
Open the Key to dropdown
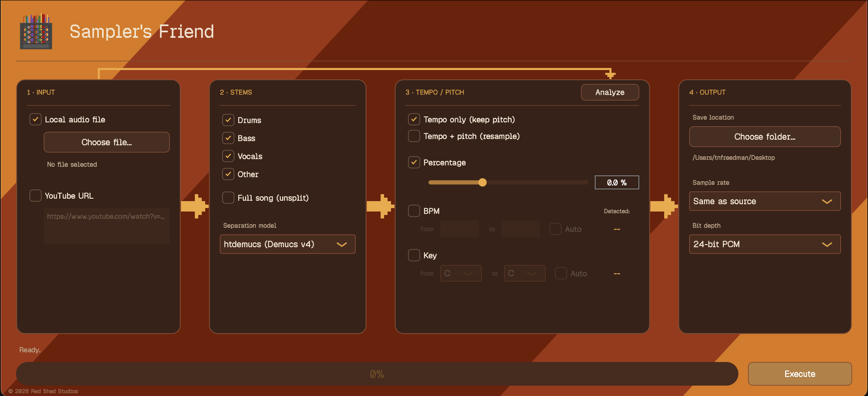pyautogui.click(x=524, y=273)
